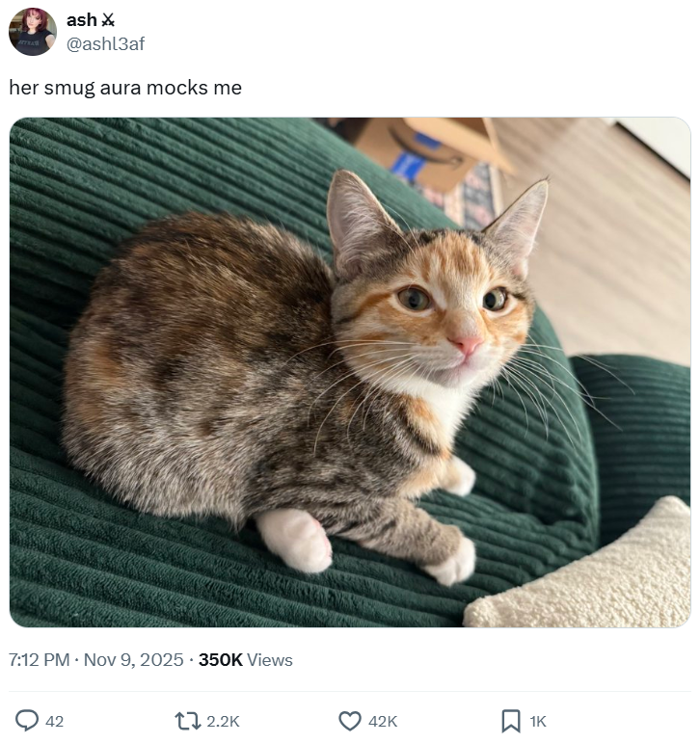Open the display name ash profile link

[x=81, y=20]
